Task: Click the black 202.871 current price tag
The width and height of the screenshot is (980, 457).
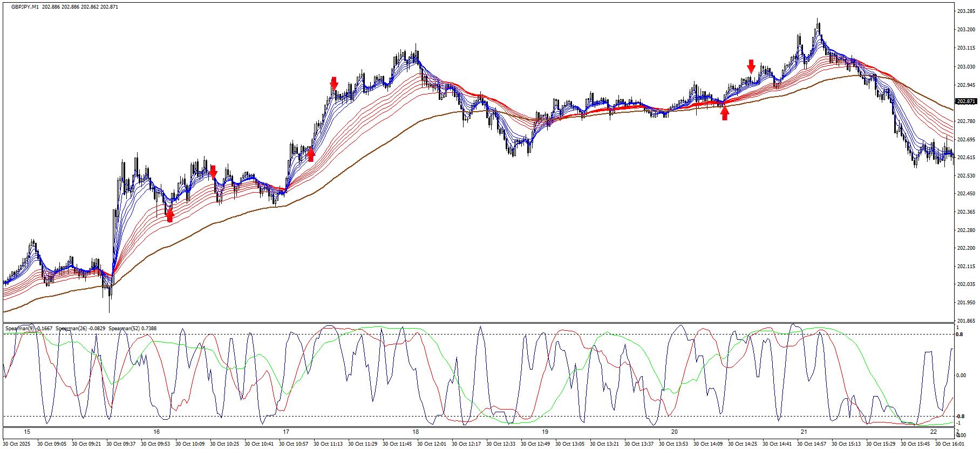Action: 965,101
